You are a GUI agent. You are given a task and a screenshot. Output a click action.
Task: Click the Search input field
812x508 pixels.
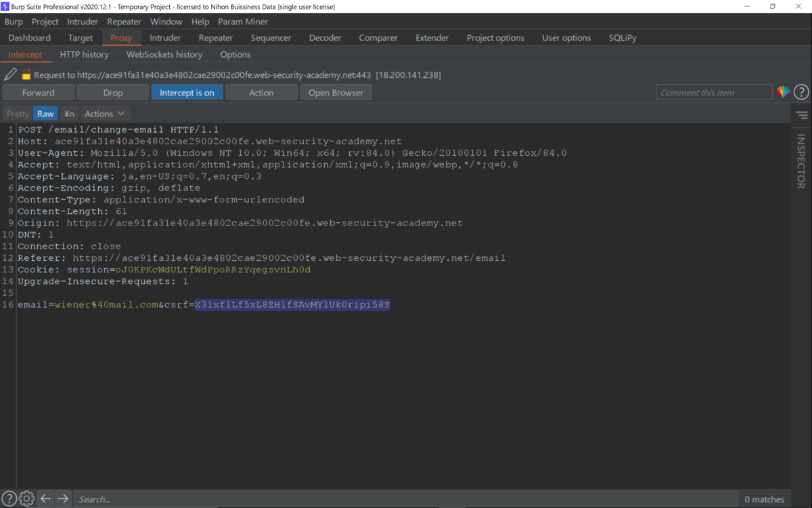pyautogui.click(x=406, y=499)
